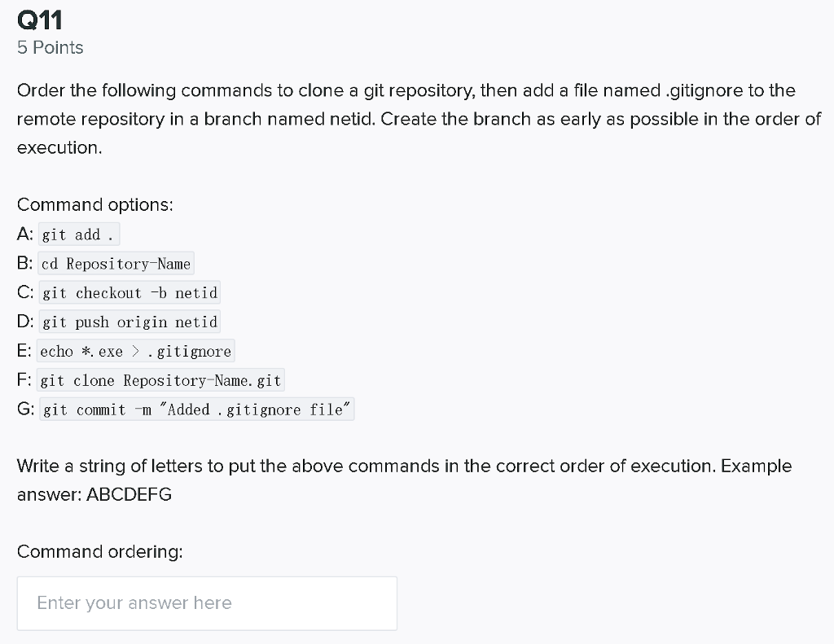Screen dimensions: 834x644
Task: Click the 'cd Repository-Name' command option
Action: [116, 264]
